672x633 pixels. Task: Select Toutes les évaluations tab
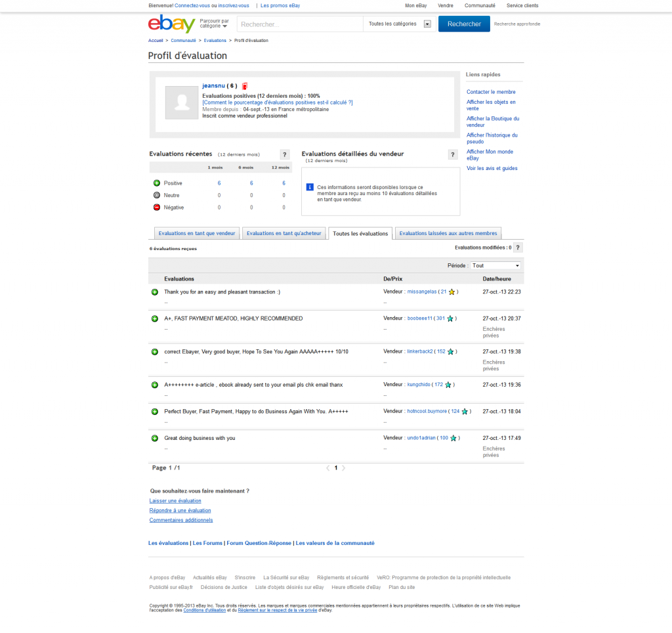[x=360, y=233]
